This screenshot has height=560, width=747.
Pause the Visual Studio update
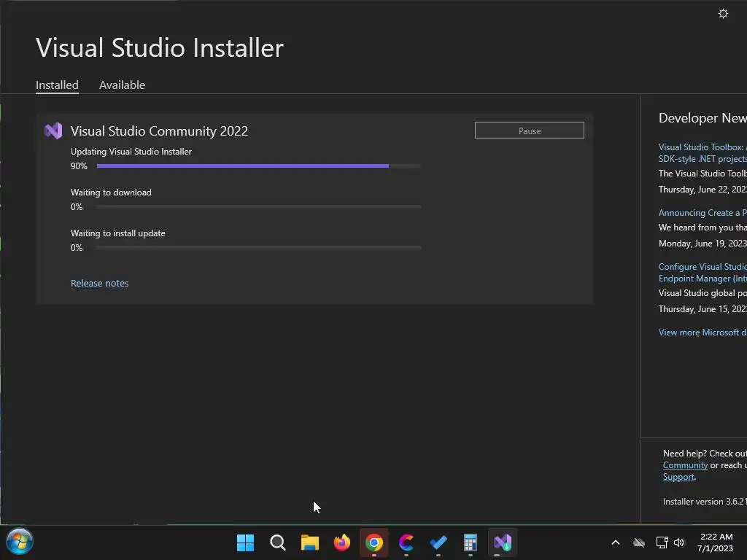point(530,131)
